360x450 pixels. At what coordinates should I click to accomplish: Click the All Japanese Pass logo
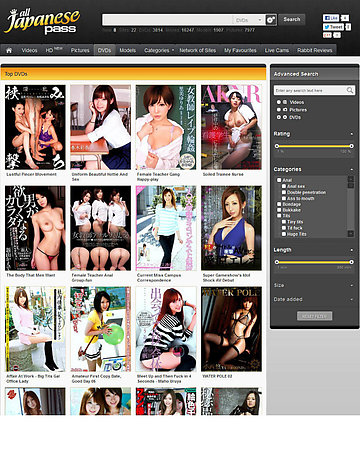(x=42, y=22)
